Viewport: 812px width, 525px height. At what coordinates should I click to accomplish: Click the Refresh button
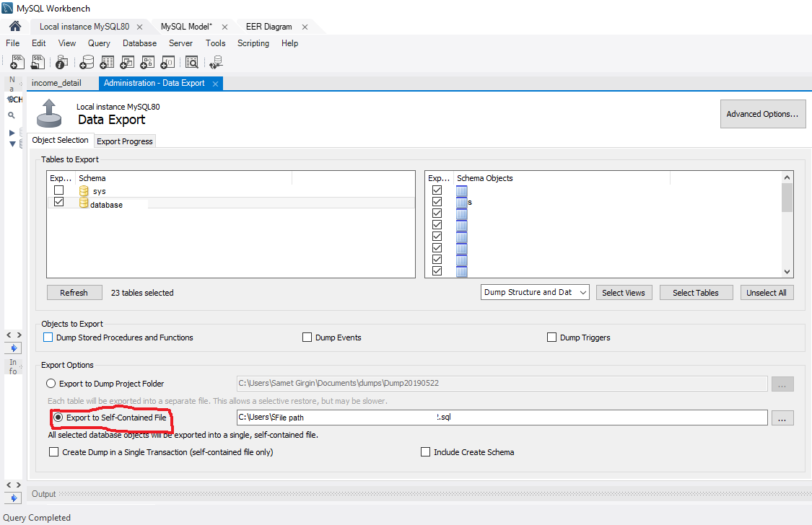coord(74,293)
